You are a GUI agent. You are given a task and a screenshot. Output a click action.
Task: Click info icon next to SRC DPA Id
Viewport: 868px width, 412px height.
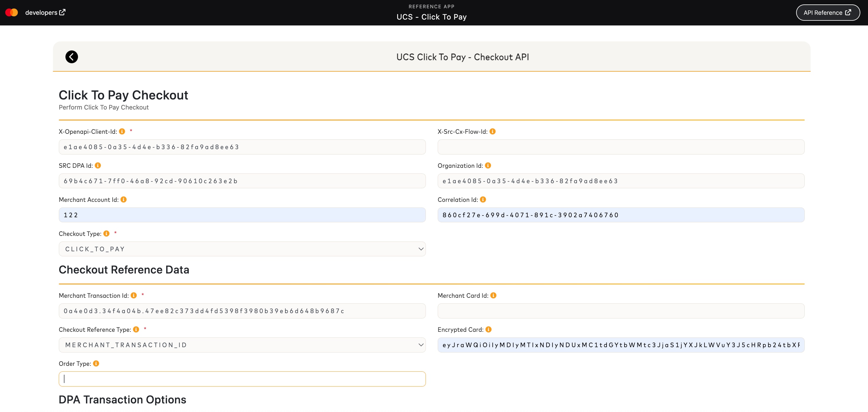[x=98, y=165]
